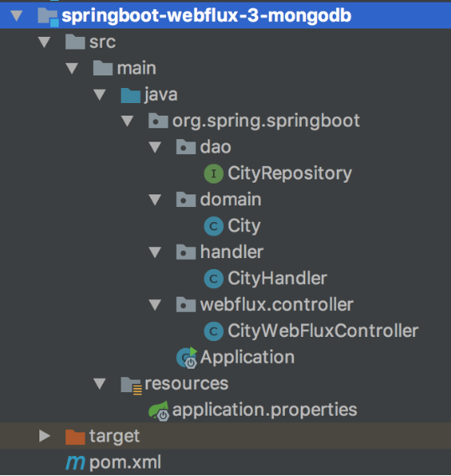Image resolution: width=451 pixels, height=476 pixels.
Task: Click the springboot-webflux-3-mongodb module icon
Action: pos(48,17)
